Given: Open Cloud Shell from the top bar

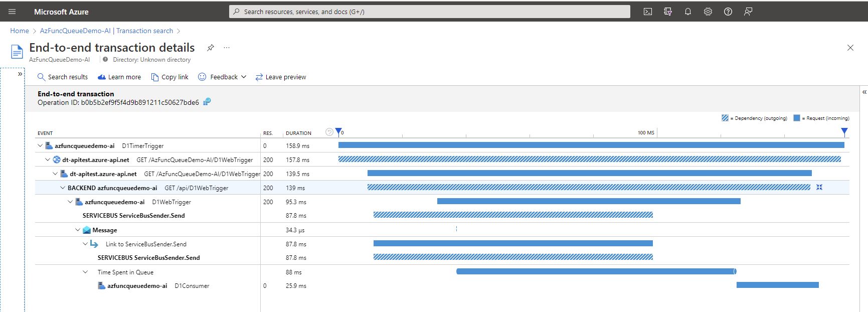Looking at the screenshot, I should point(648,12).
